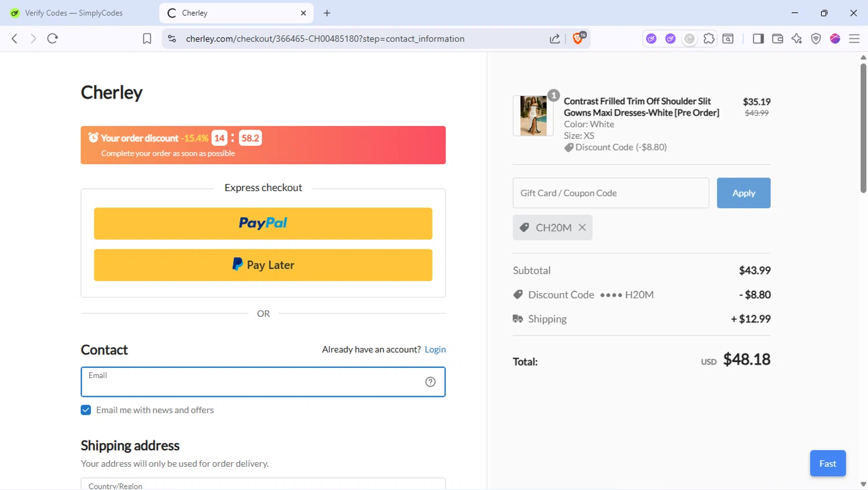Click Gift Card / Coupon Code field
The image size is (868, 490).
pos(611,193)
